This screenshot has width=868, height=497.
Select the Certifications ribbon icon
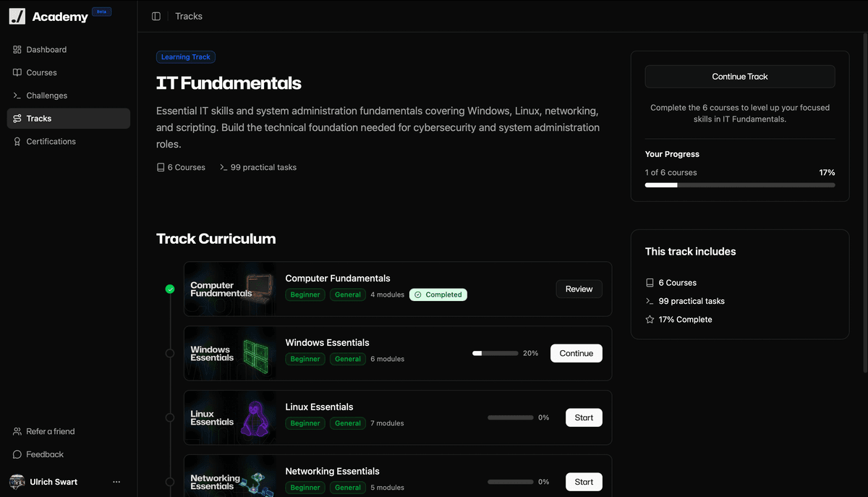coord(16,141)
